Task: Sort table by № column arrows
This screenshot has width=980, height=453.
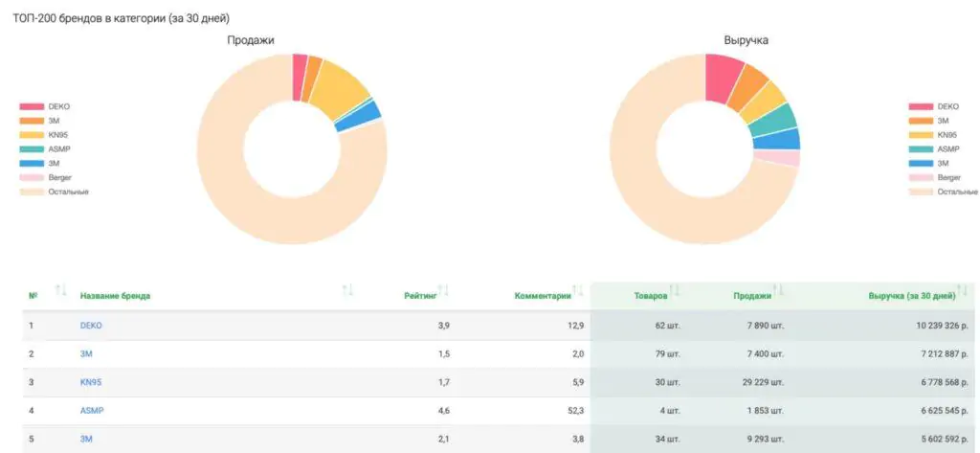Action: pos(60,290)
